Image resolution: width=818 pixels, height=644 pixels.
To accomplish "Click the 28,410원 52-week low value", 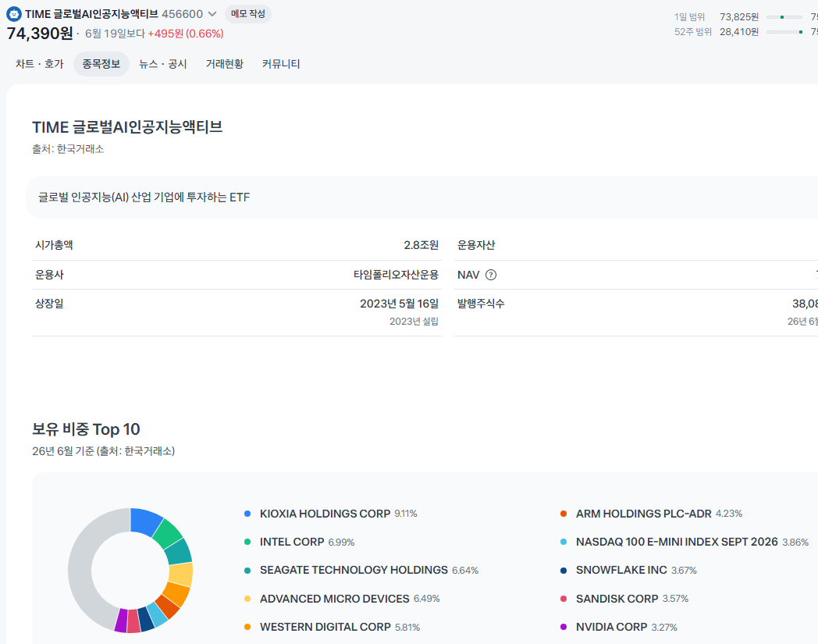I will [x=739, y=32].
